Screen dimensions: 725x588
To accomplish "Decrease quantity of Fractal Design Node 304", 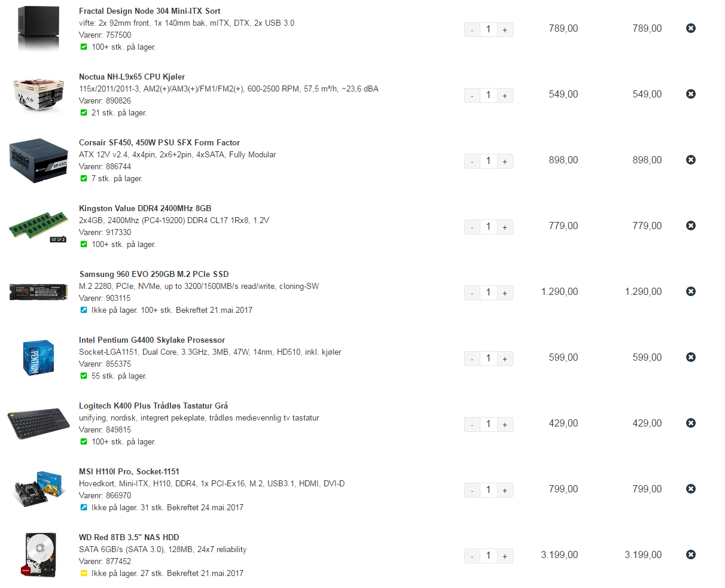I will 472,29.
